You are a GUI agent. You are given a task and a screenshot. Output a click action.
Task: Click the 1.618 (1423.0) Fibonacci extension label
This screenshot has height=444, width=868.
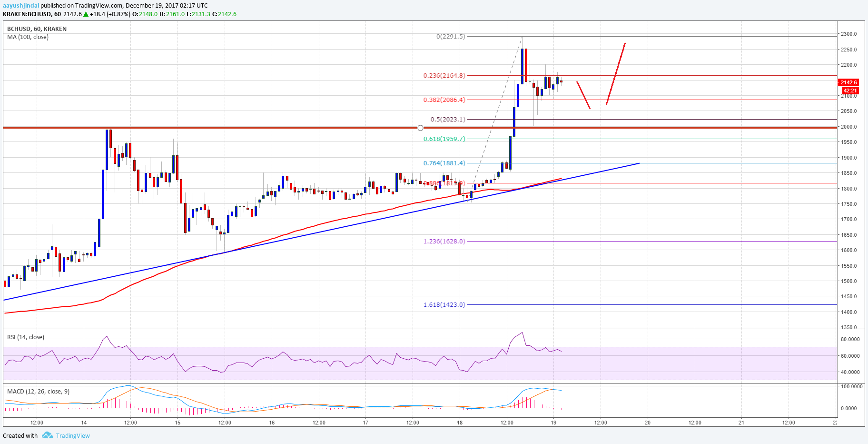tap(444, 304)
